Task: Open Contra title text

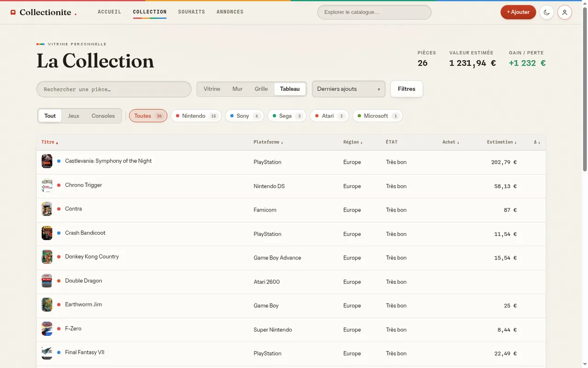Action: [x=73, y=209]
